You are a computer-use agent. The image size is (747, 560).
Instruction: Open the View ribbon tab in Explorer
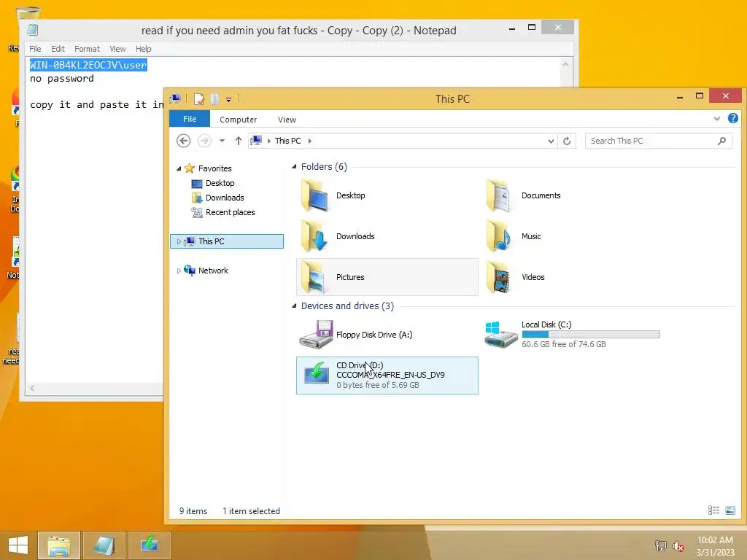click(287, 120)
